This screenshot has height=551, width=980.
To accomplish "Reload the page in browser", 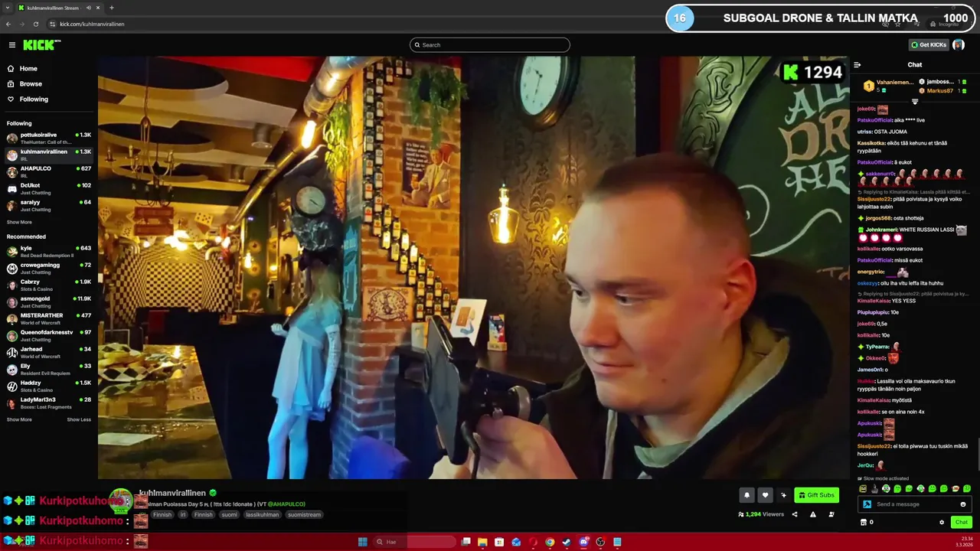I will click(x=36, y=24).
